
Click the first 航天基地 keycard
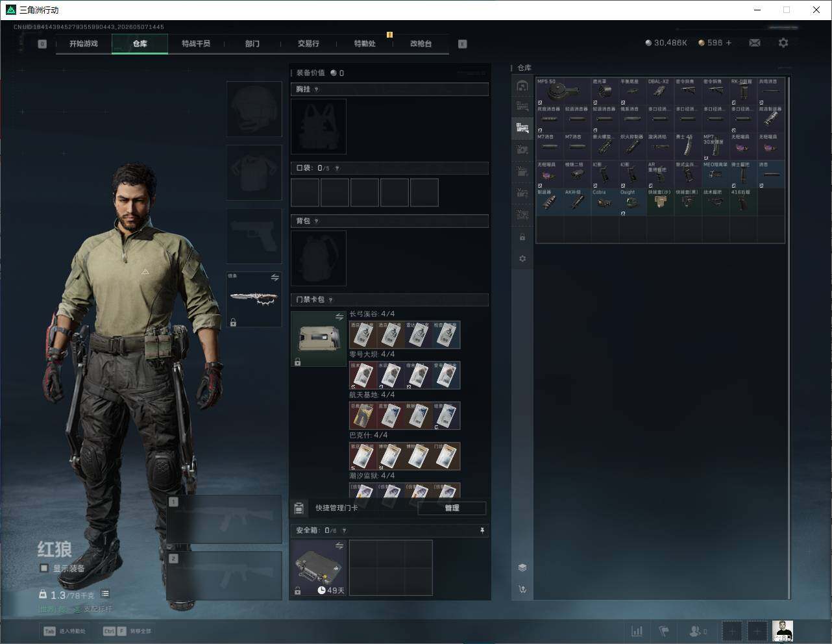363,415
